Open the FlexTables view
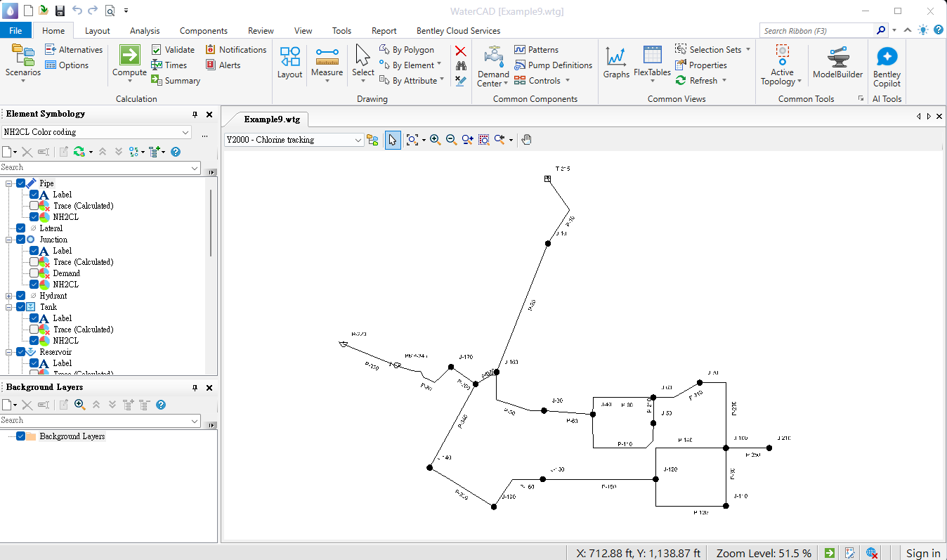Screen dimensions: 947x560 (x=652, y=63)
